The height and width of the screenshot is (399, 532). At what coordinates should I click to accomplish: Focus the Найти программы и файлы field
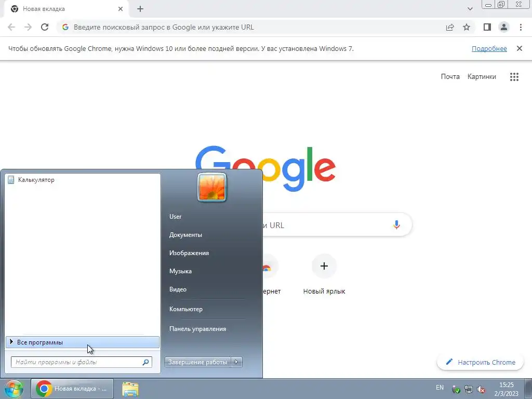[x=82, y=362]
